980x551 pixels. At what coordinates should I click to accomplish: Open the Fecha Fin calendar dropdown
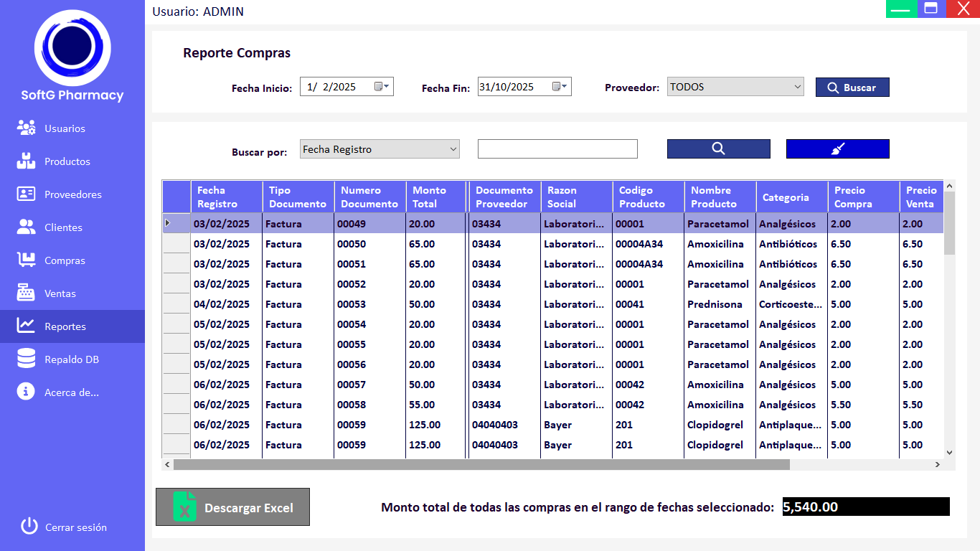[x=560, y=87]
